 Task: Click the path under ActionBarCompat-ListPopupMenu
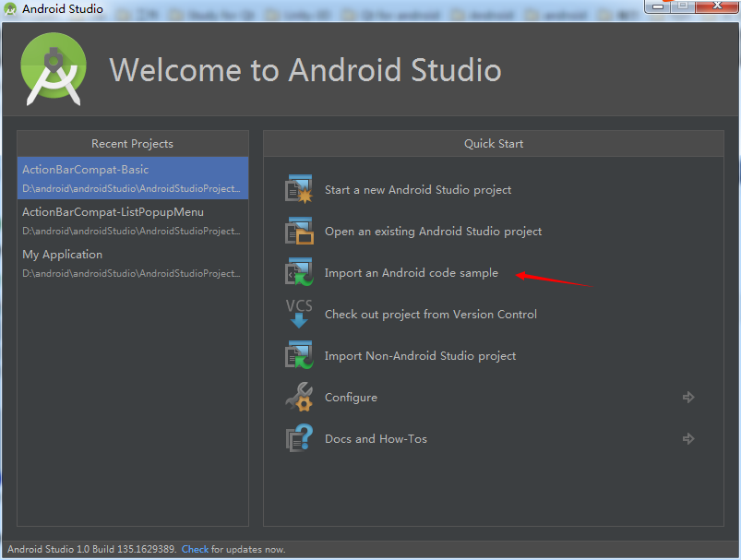click(x=131, y=231)
